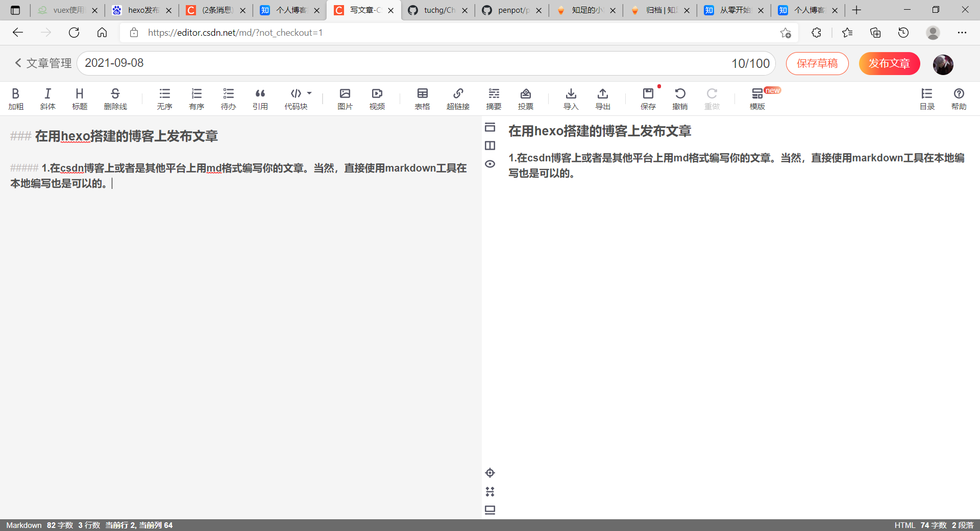Open the 帮助 help panel
The image size is (980, 531).
[959, 98]
